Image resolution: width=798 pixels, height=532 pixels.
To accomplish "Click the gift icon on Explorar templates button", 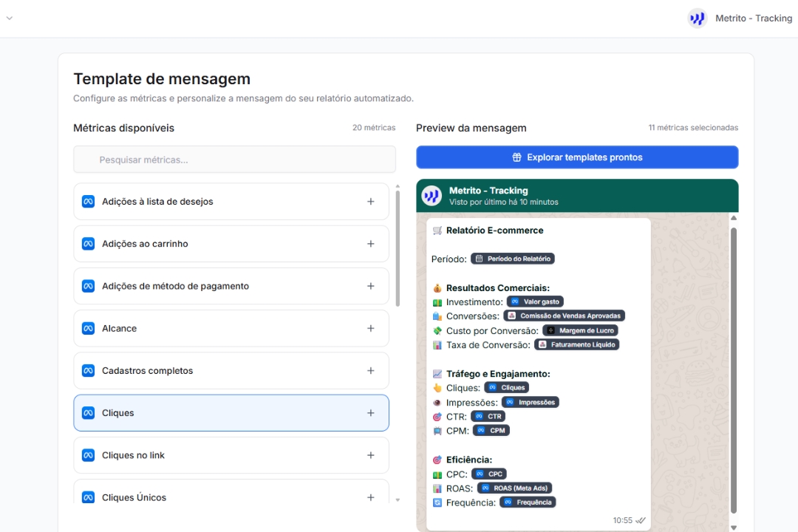I will [x=516, y=157].
